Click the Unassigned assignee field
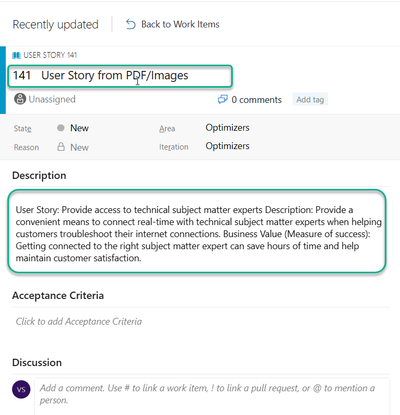The height and width of the screenshot is (415, 400). point(45,99)
